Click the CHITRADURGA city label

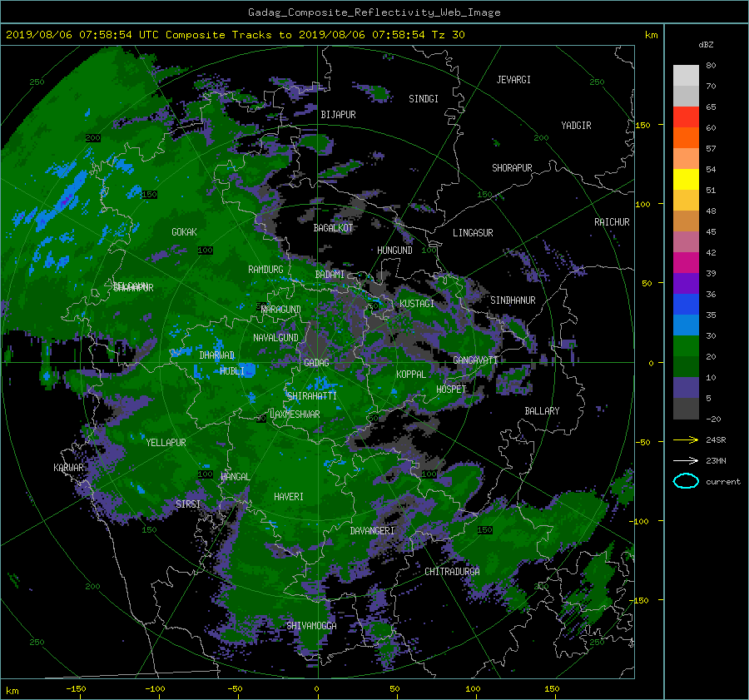pos(452,572)
